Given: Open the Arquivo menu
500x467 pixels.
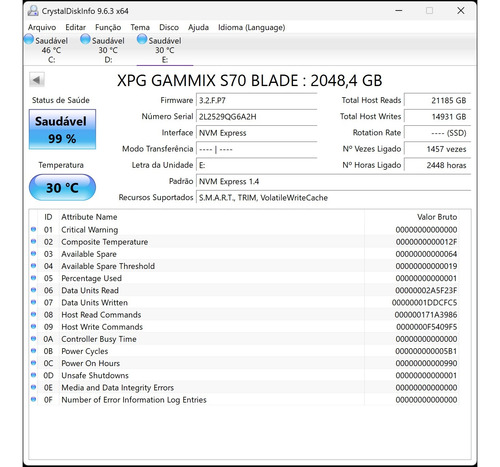Looking at the screenshot, I should pyautogui.click(x=42, y=27).
